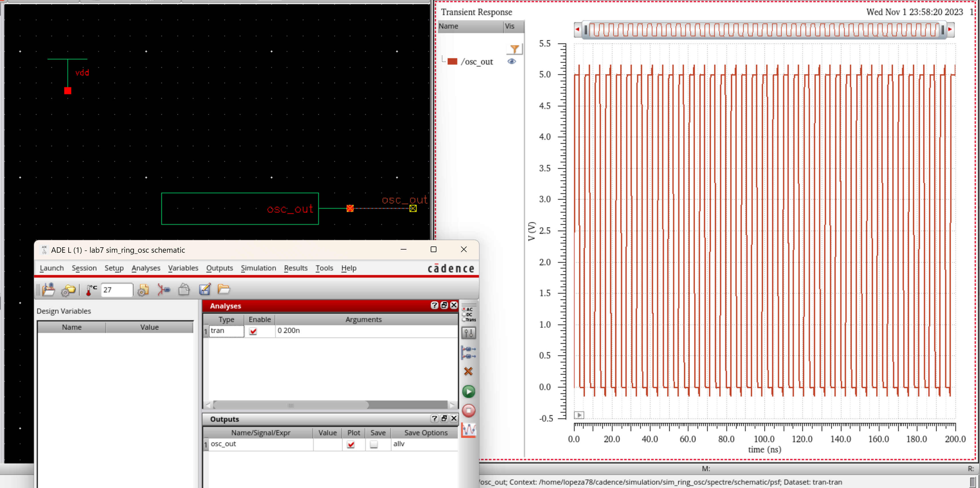Click the choose analyses AC/DC/Trans icon
The height and width of the screenshot is (488, 980).
(468, 314)
